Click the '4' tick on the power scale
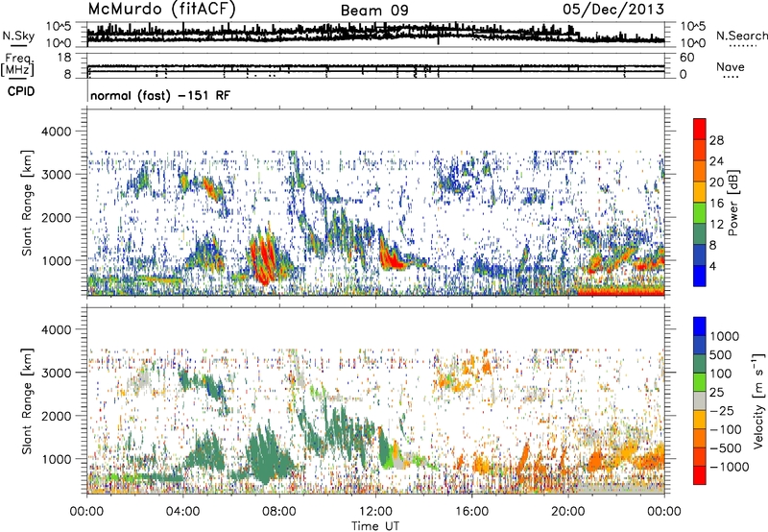Viewport: 768px width, 532px height. click(x=712, y=267)
